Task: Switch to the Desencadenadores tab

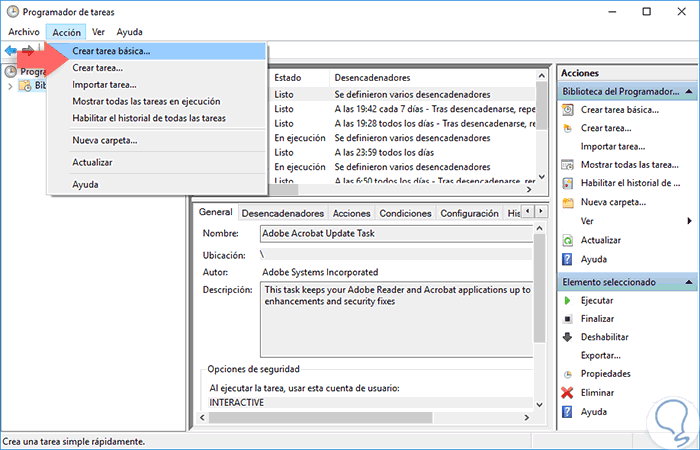Action: [x=283, y=213]
